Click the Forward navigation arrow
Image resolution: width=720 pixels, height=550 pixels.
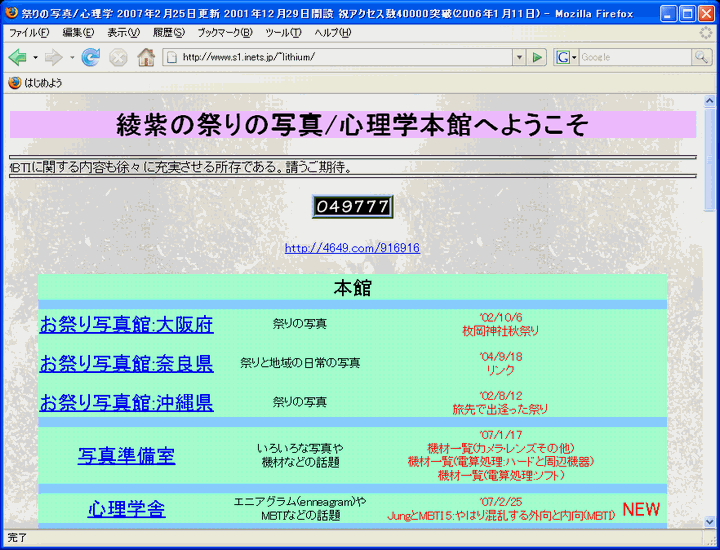pos(53,58)
